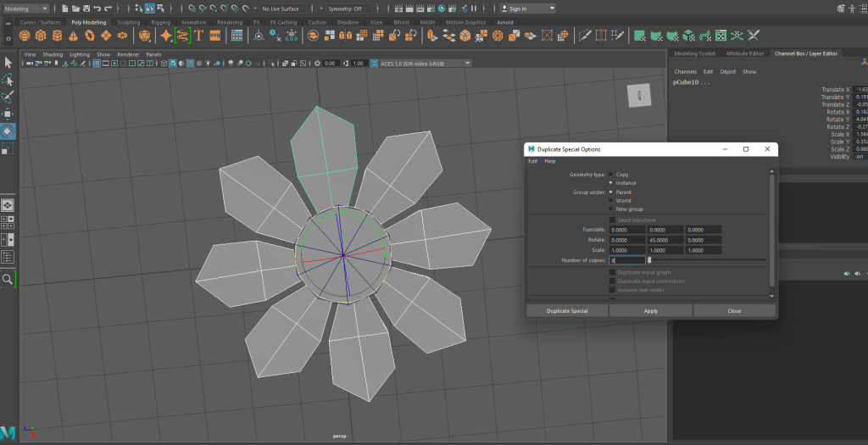
Task: Click the Sweep Mesh shelf icon
Action: 183,36
